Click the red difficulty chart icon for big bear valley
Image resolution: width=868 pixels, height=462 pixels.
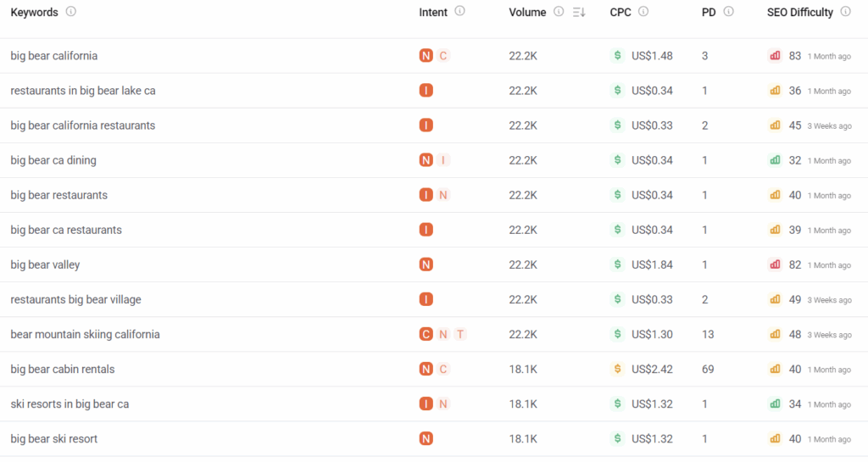pyautogui.click(x=775, y=265)
